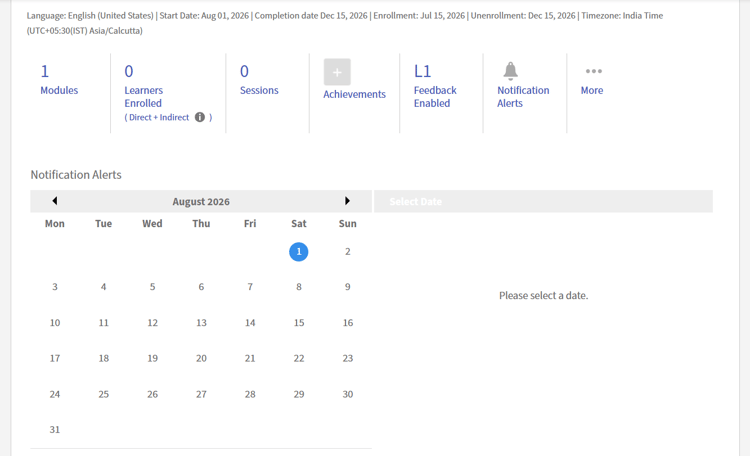The image size is (750, 456).
Task: Select August 27 on the calendar
Action: coord(201,394)
